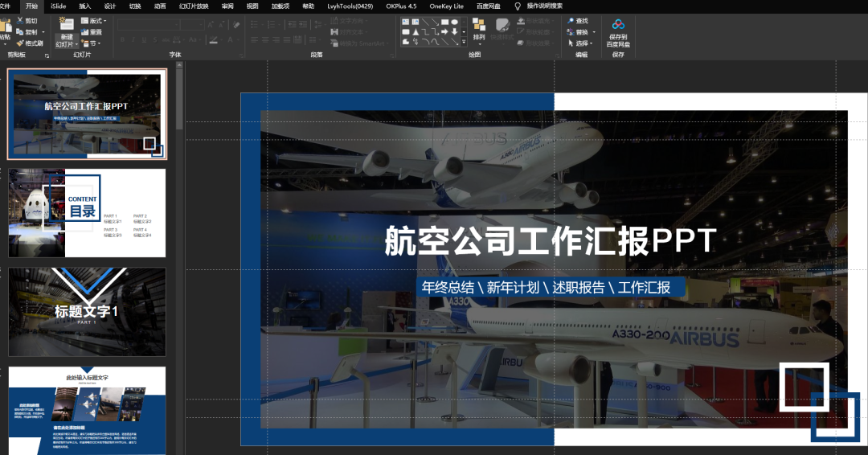The image size is (868, 455).
Task: Switch to the Animations (动画) tab
Action: coord(160,6)
